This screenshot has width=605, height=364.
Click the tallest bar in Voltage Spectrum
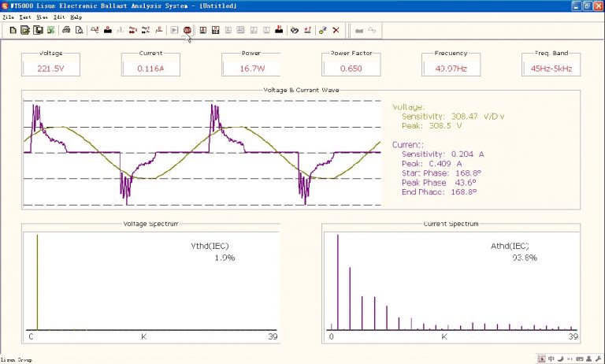click(x=38, y=282)
